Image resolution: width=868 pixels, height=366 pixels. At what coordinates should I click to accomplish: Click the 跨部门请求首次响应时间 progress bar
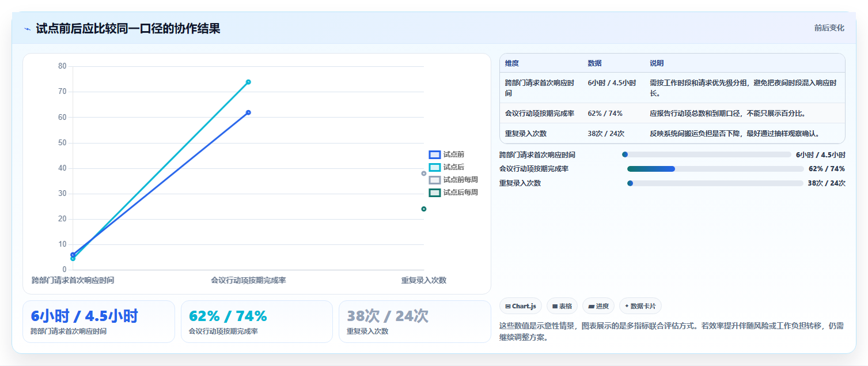[707, 154]
